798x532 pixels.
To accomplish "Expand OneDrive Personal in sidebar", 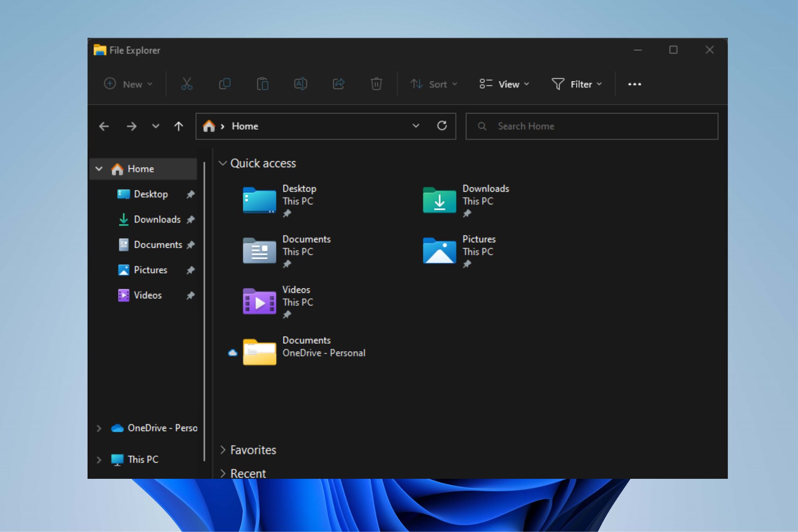I will [99, 428].
